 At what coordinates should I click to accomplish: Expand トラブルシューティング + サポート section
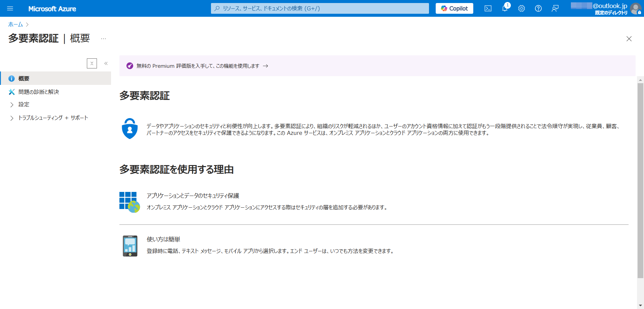[x=12, y=118]
